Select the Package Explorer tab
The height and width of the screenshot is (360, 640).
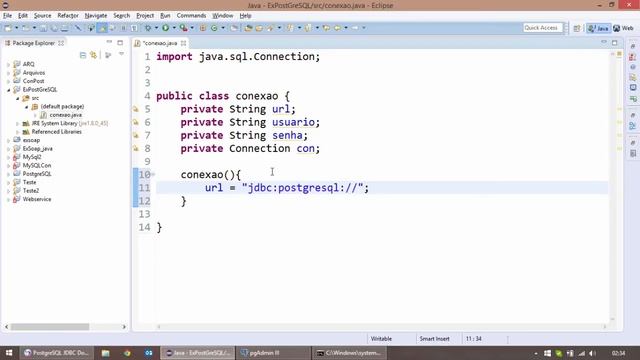(x=33, y=43)
